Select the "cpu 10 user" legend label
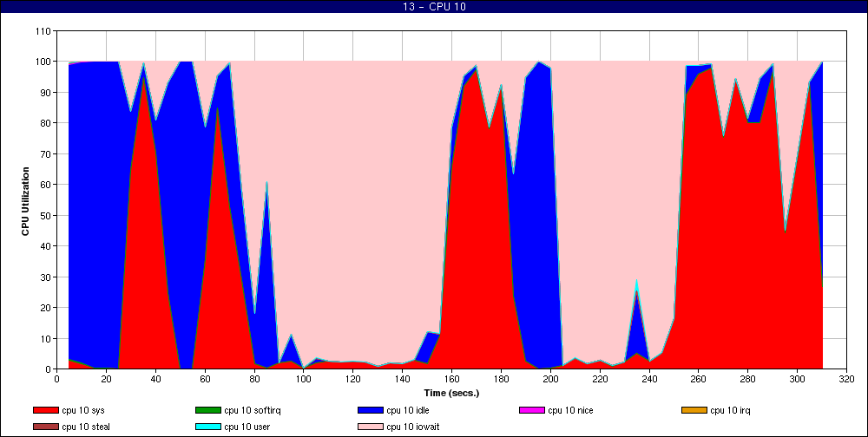The height and width of the screenshot is (437, 868). point(248,427)
